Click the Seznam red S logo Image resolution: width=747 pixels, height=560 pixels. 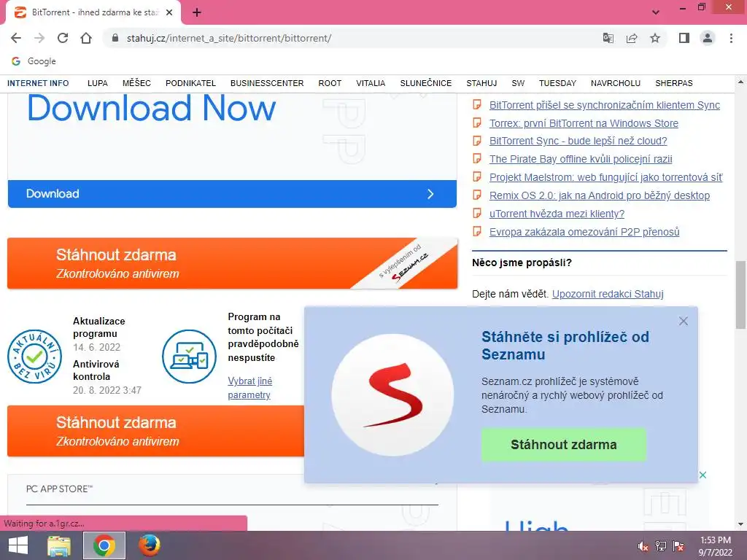[x=392, y=394]
